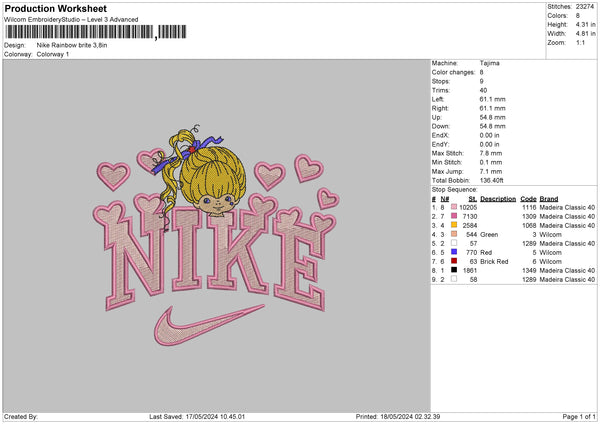Click the Max Jump value 7.1 mm
The height and width of the screenshot is (424, 600).
pyautogui.click(x=491, y=171)
